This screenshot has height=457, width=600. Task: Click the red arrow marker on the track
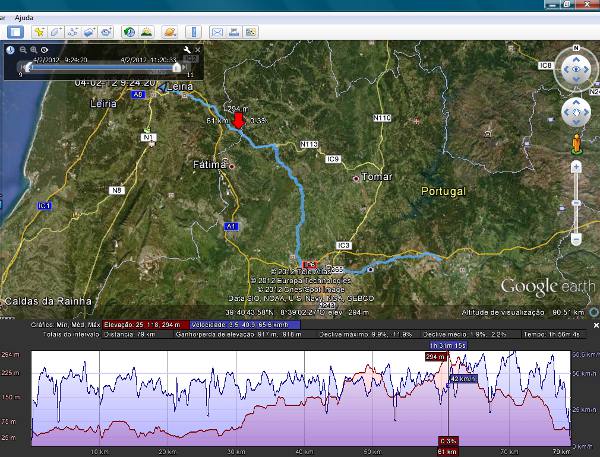[238, 120]
